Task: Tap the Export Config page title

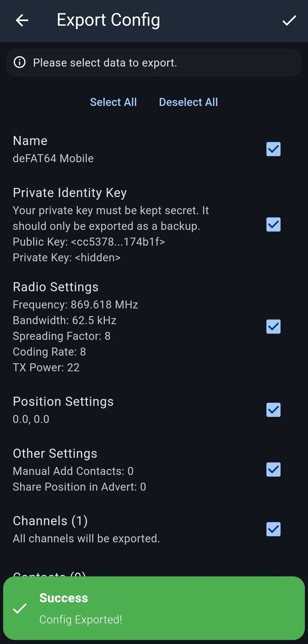Action: (x=108, y=20)
